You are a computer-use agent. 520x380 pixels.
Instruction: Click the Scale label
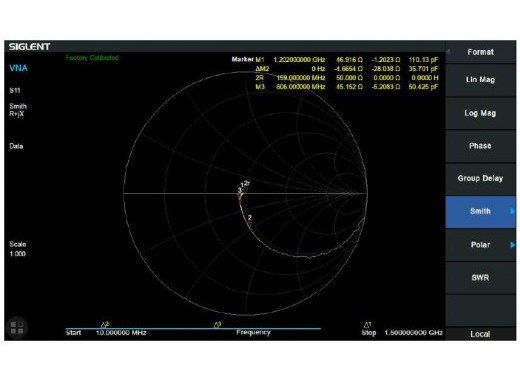tap(18, 244)
